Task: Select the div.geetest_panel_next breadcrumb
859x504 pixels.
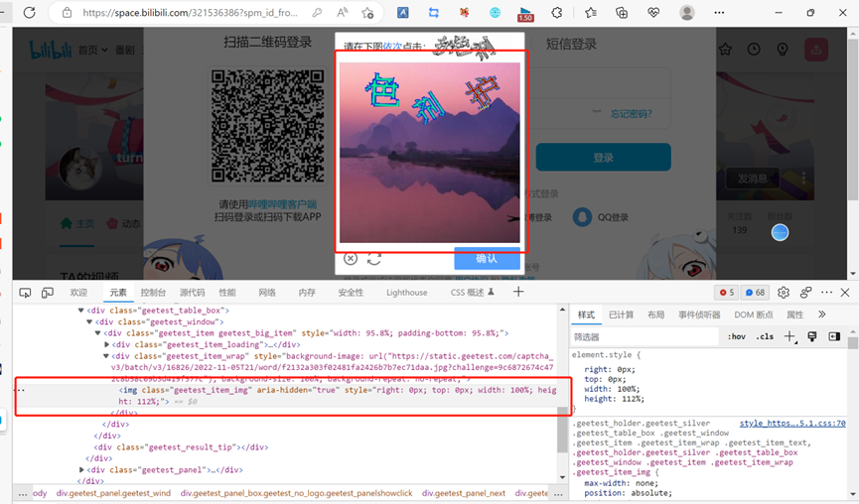Action: pos(464,493)
